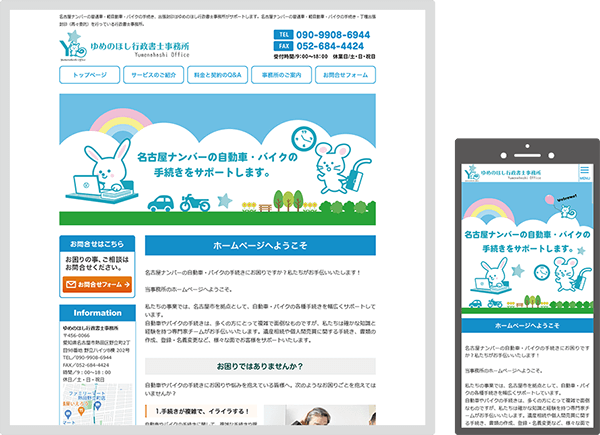Go to the サービスのご紹介 menu item

coord(154,75)
